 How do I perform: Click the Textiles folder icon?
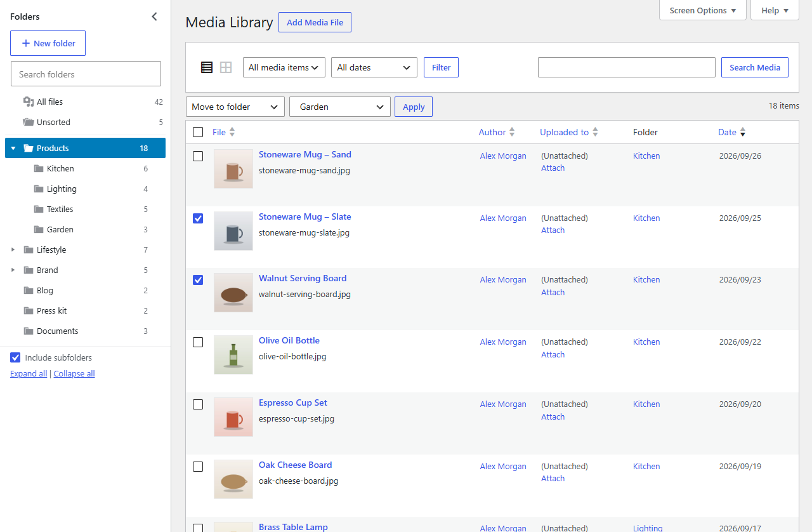[39, 209]
